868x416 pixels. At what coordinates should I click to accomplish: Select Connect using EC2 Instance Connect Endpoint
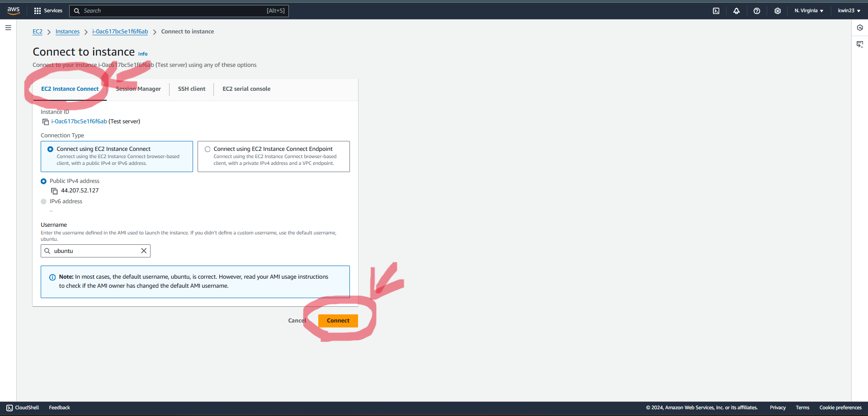pos(274,156)
